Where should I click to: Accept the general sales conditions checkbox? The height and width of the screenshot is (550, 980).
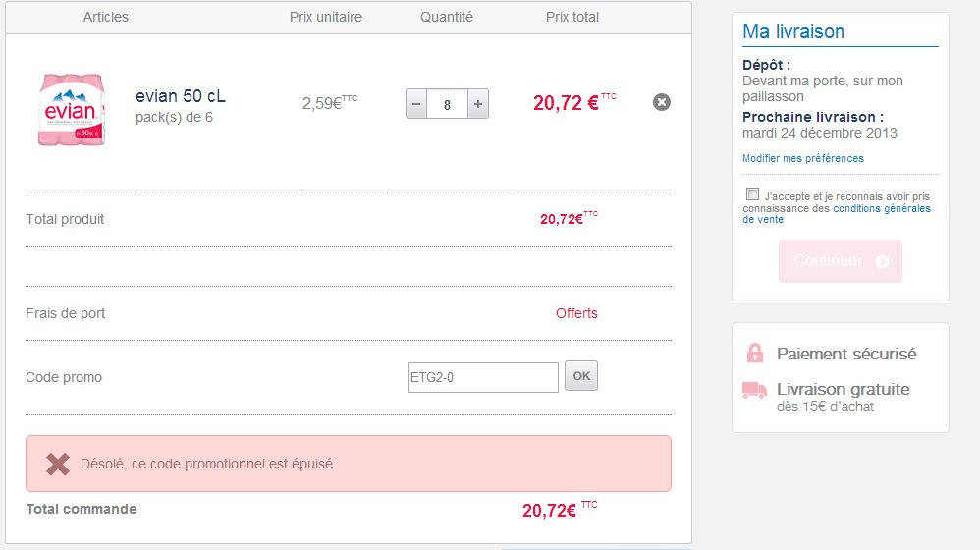[752, 194]
